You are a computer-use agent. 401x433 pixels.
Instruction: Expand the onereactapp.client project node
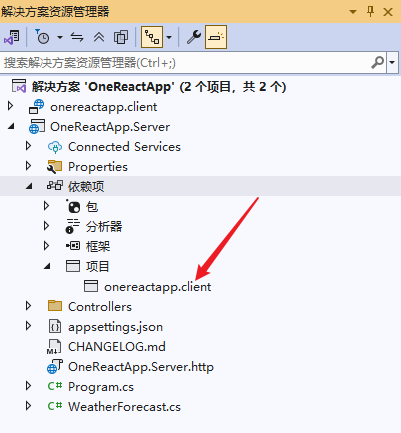pyautogui.click(x=10, y=106)
